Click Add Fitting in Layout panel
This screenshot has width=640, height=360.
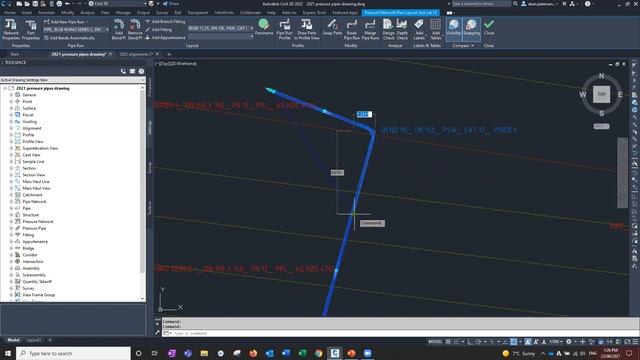coord(158,29)
